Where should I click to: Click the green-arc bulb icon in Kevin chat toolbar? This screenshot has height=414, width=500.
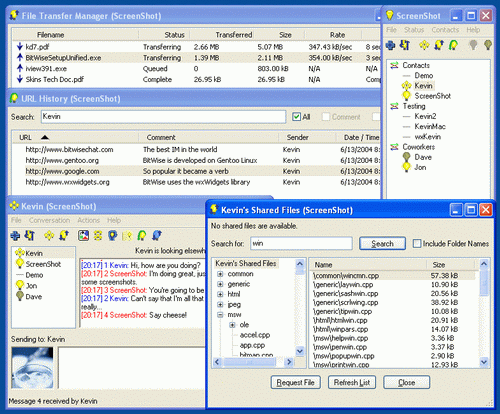coord(142,236)
